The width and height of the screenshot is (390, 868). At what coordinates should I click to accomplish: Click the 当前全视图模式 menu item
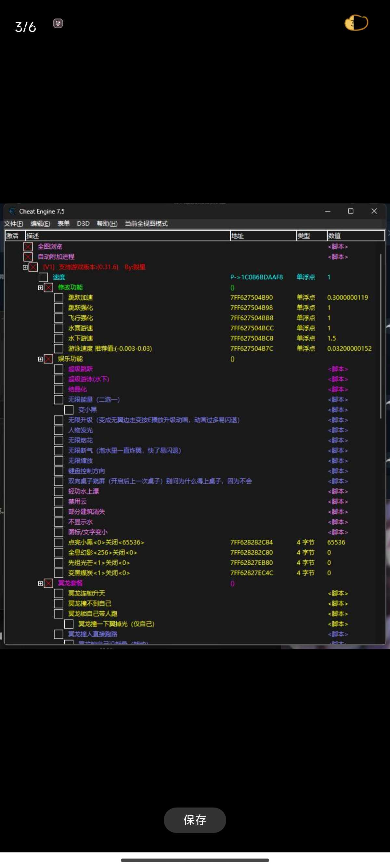tap(146, 223)
